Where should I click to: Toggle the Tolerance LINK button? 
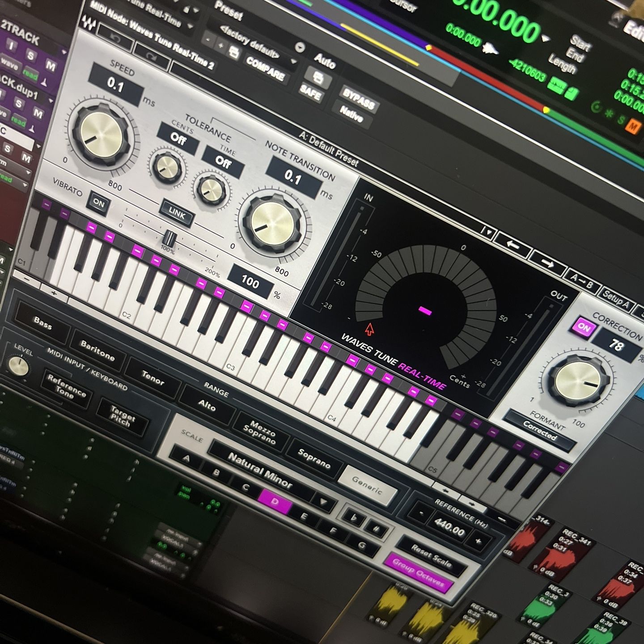177,214
